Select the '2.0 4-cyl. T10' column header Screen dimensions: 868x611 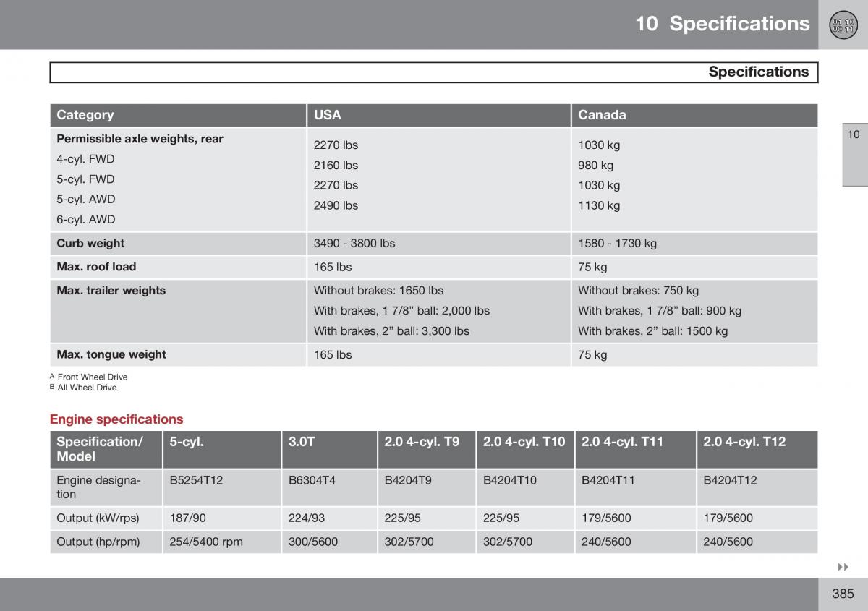(x=525, y=449)
